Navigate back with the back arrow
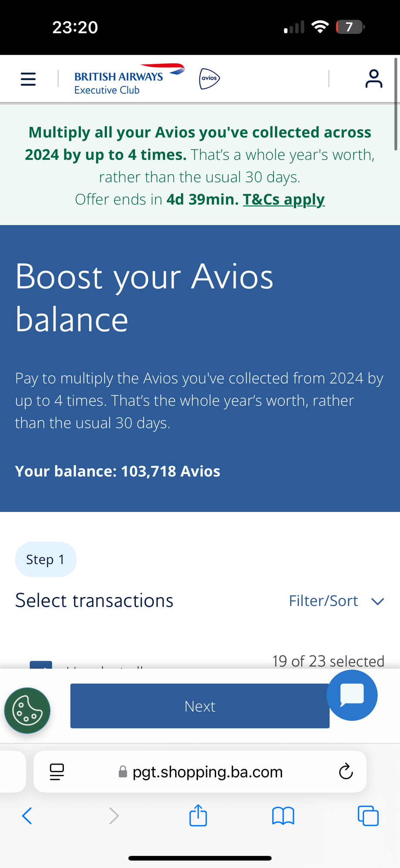The width and height of the screenshot is (400, 868). pyautogui.click(x=27, y=816)
